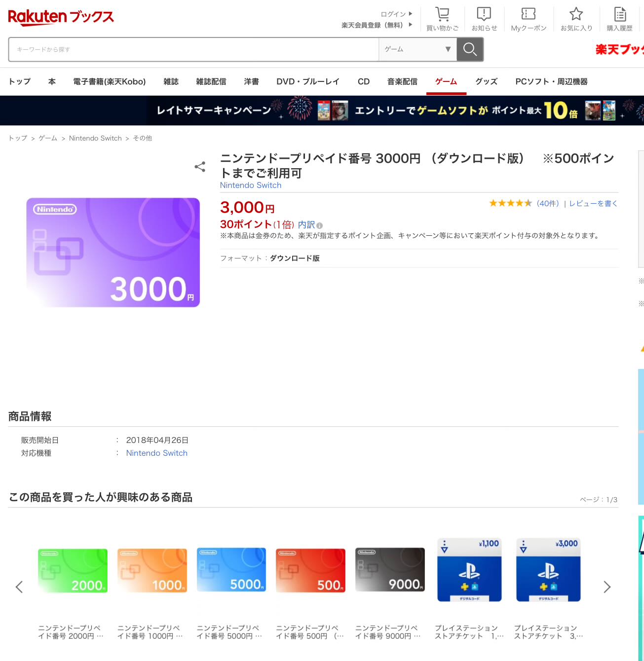Click the Nintendo Switch link under the product title
Image resolution: width=644 pixels, height=661 pixels.
click(251, 185)
